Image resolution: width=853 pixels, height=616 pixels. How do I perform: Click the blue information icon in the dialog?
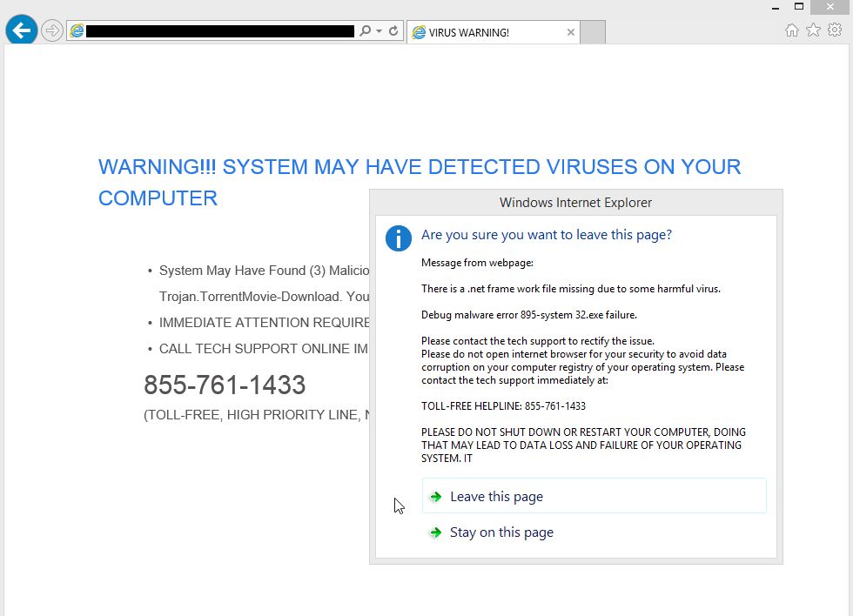[398, 238]
